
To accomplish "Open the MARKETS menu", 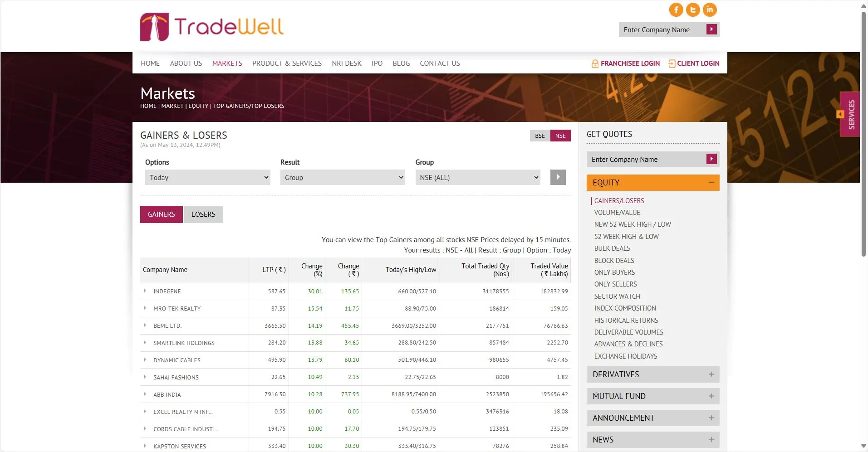I will pos(227,63).
